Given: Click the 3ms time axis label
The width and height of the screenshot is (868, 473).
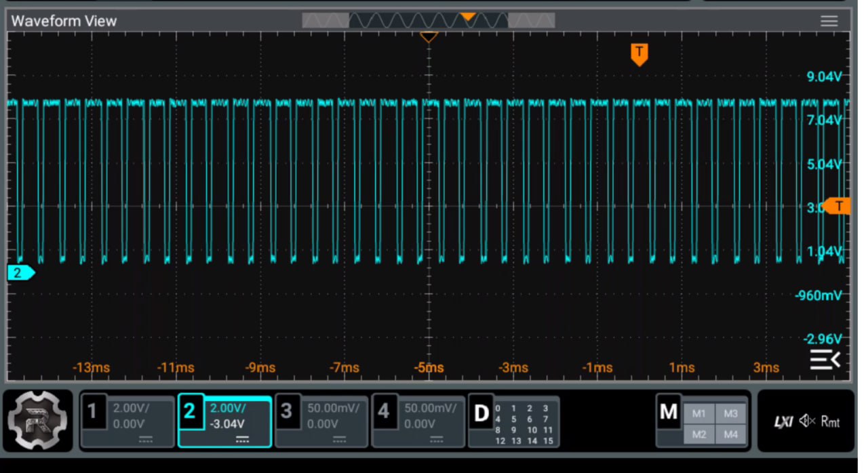Looking at the screenshot, I should [766, 368].
